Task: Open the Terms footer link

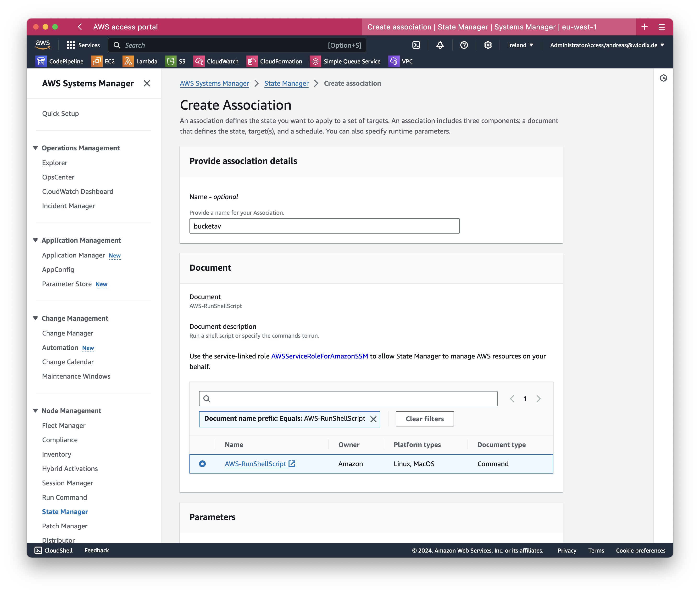Action: tap(596, 550)
